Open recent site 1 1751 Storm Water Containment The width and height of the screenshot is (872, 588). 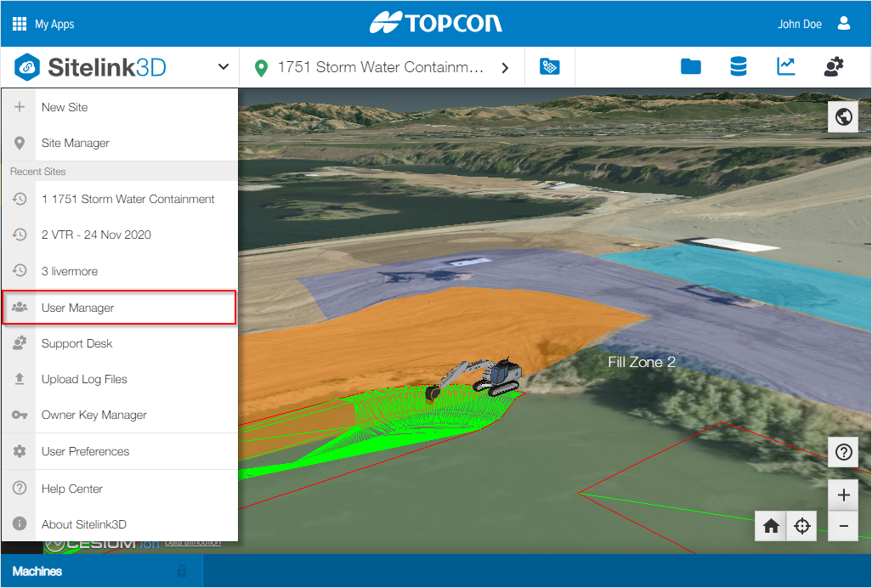point(120,199)
